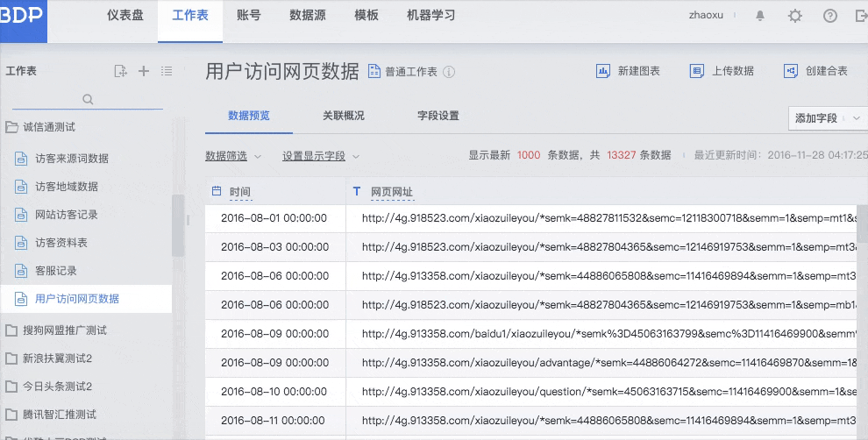Click the sheet icon of 客服记录
Image resolution: width=868 pixels, height=440 pixels.
click(x=21, y=271)
